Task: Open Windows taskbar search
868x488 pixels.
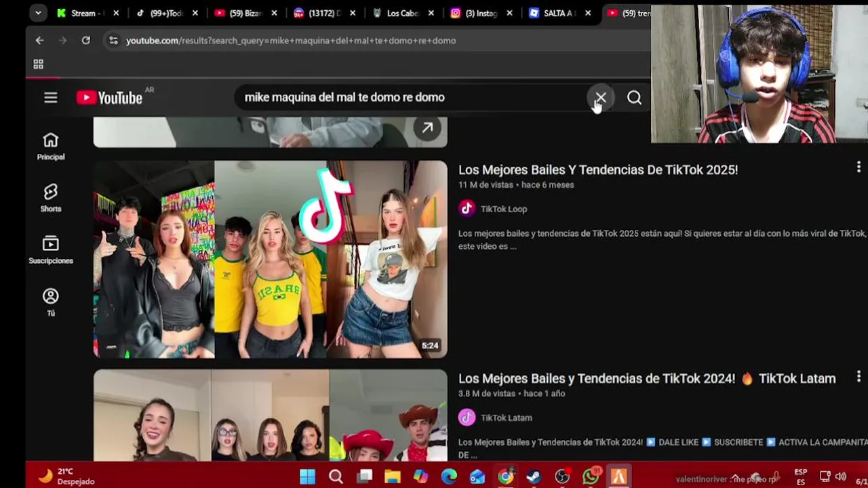Action: [x=336, y=476]
